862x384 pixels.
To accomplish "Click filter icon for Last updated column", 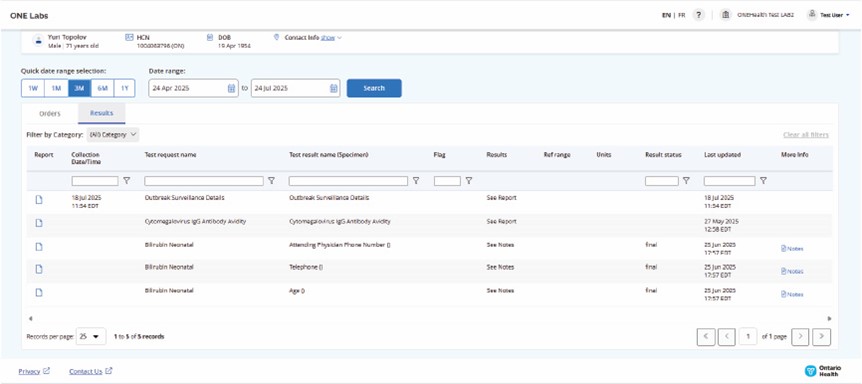I will tap(763, 181).
